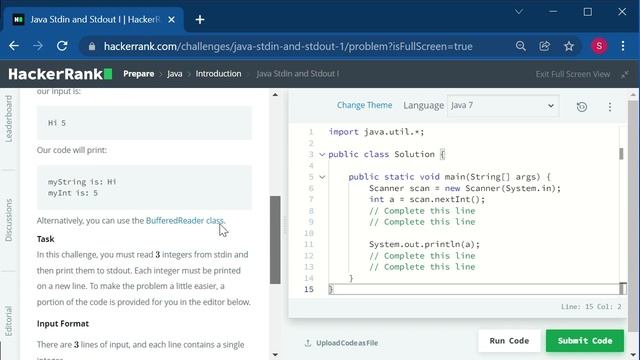
Task: Open the Language dropdown showing Java 7
Action: 503,105
